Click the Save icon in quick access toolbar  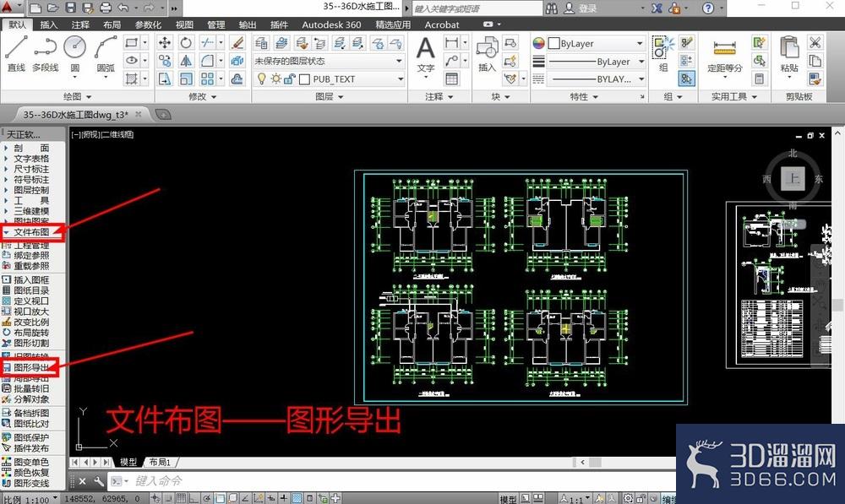coord(71,8)
